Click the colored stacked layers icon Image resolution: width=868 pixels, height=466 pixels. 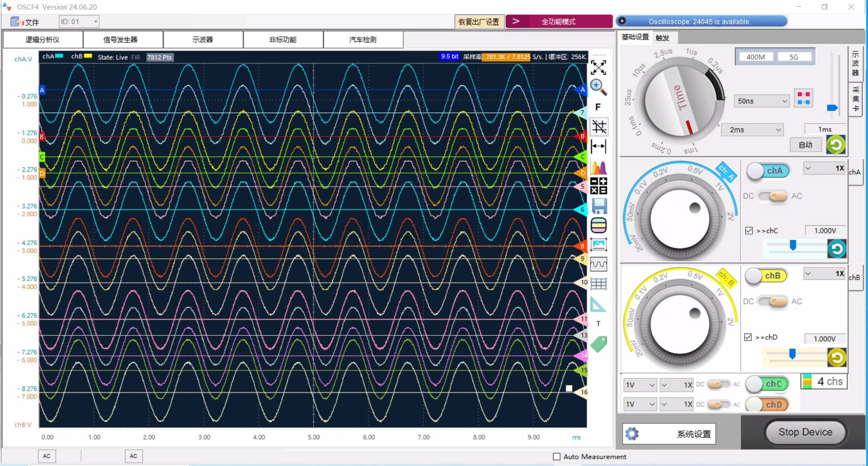tap(598, 225)
